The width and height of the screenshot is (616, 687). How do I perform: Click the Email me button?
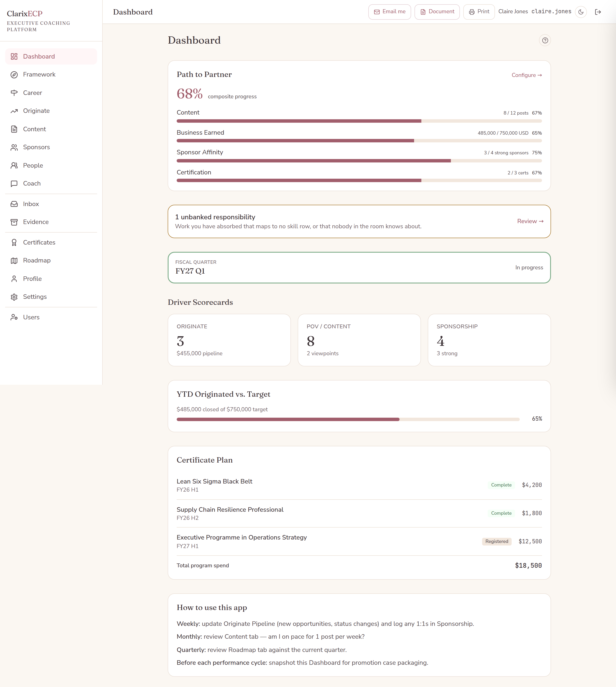pos(389,12)
